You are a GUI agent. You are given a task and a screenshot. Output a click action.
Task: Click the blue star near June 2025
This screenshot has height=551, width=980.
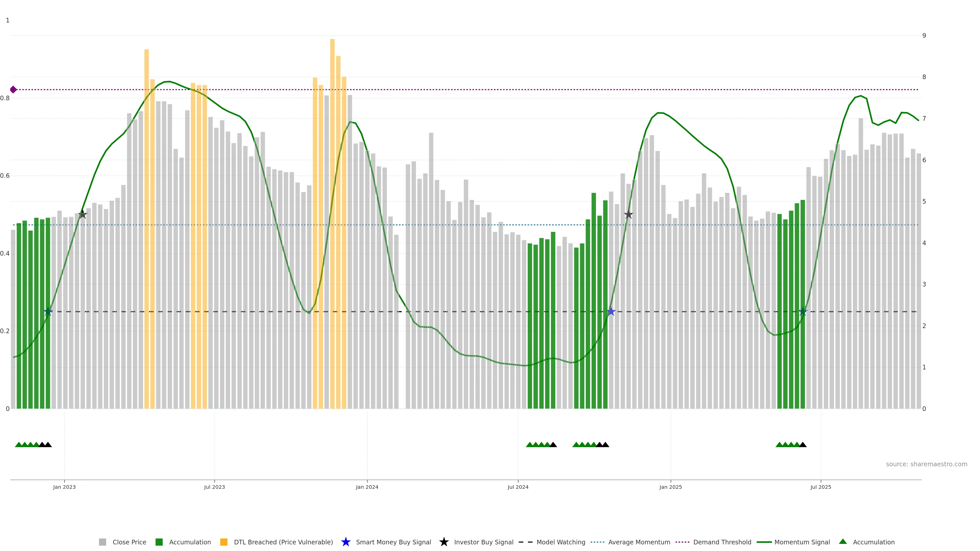803,311
